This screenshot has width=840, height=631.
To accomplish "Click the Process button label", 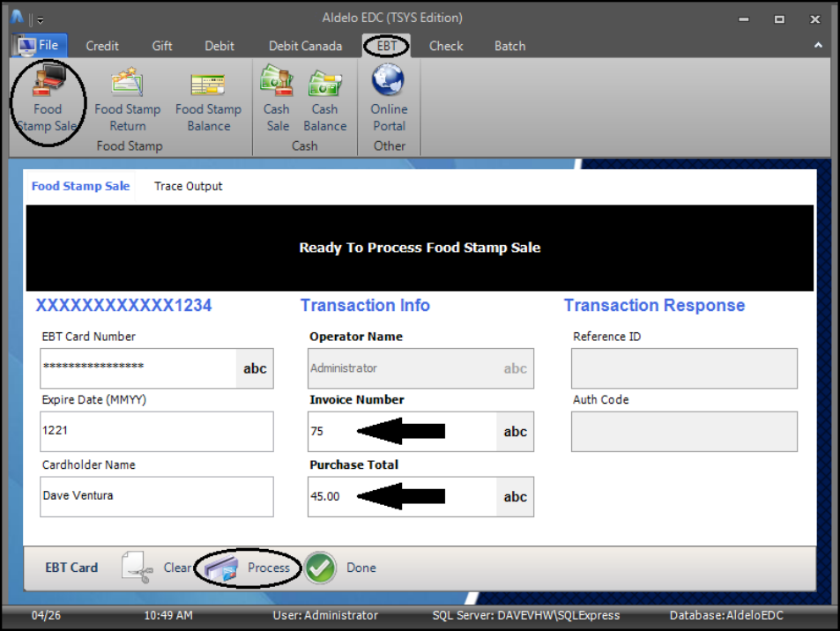I will tap(268, 568).
